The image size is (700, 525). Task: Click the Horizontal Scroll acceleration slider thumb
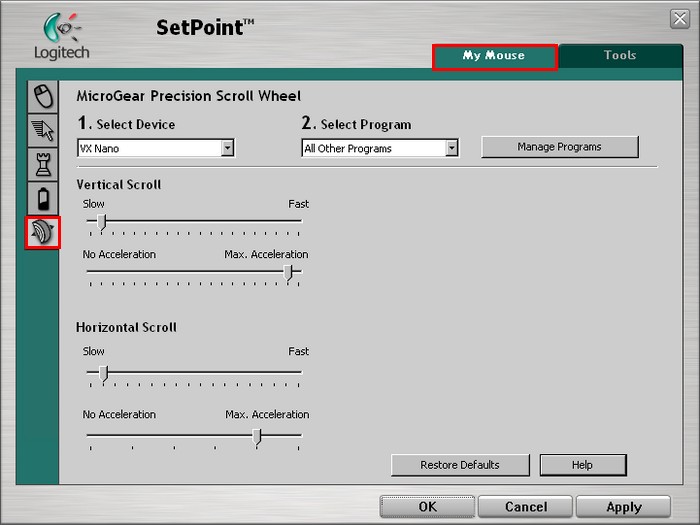(x=257, y=437)
